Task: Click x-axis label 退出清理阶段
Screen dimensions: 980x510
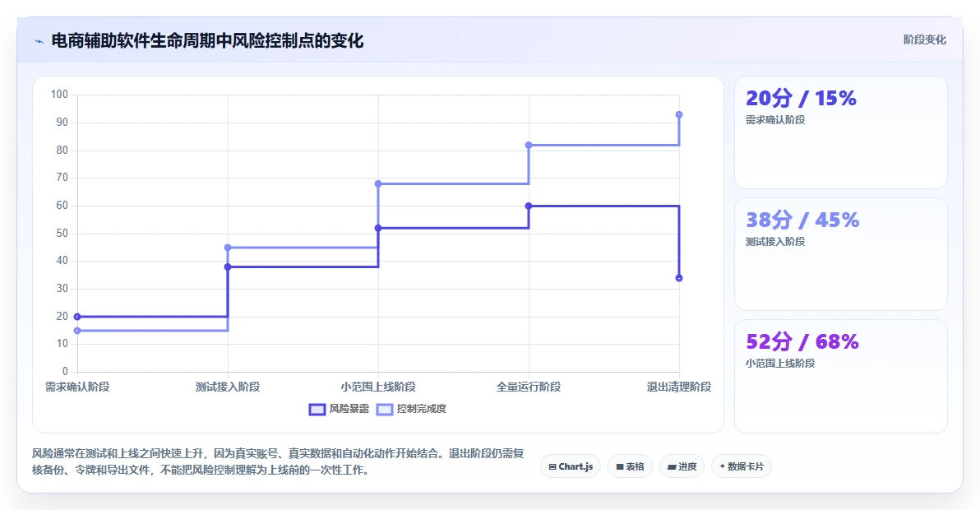Action: coord(679,387)
